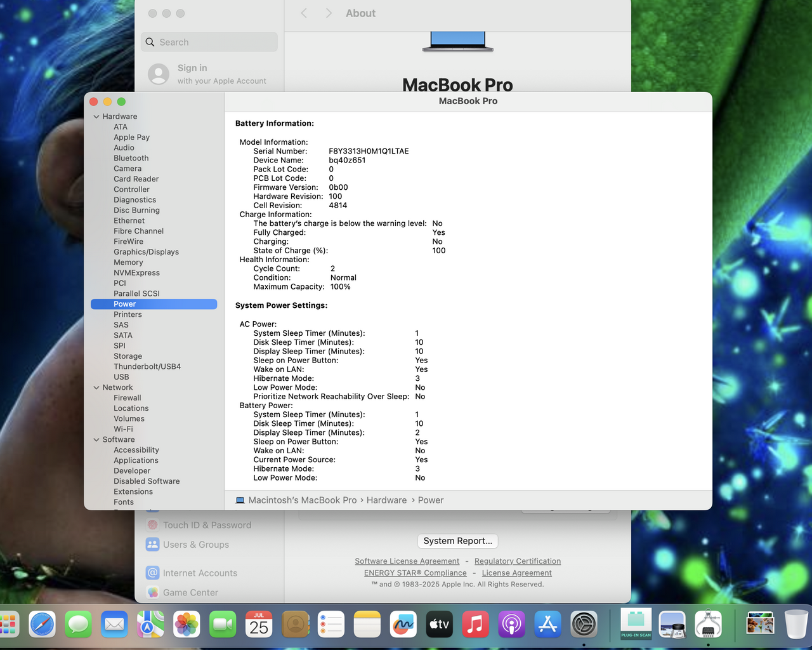Image resolution: width=812 pixels, height=650 pixels.
Task: Open Maps app in Dock
Action: point(150,625)
